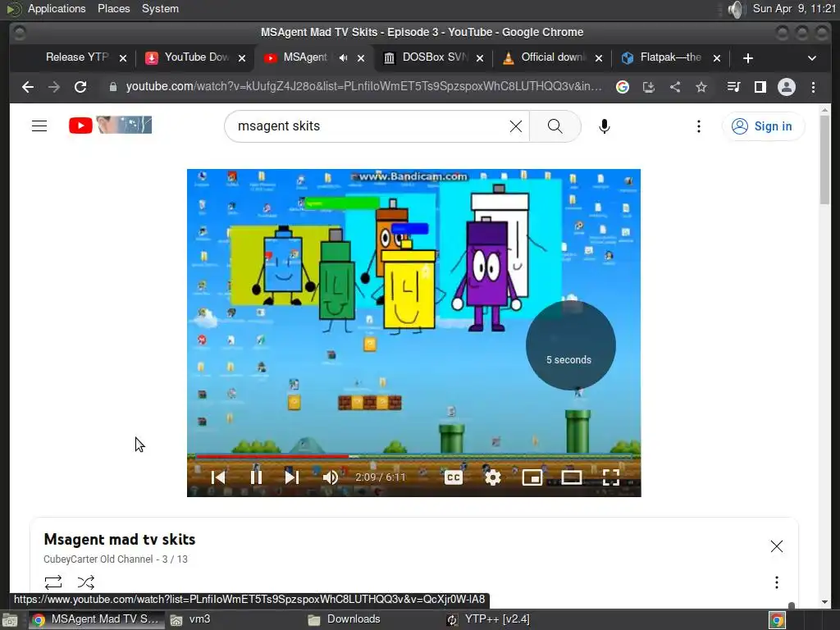Screen dimensions: 840x630
Task: Pause the video
Action: tap(256, 477)
